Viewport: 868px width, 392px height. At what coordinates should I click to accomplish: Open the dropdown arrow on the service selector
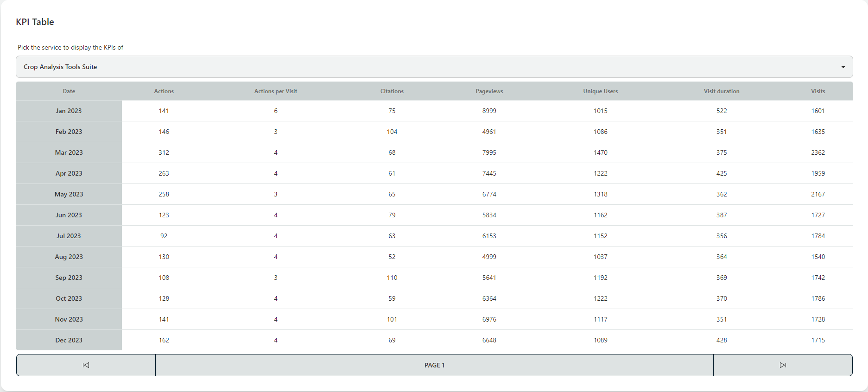(843, 67)
